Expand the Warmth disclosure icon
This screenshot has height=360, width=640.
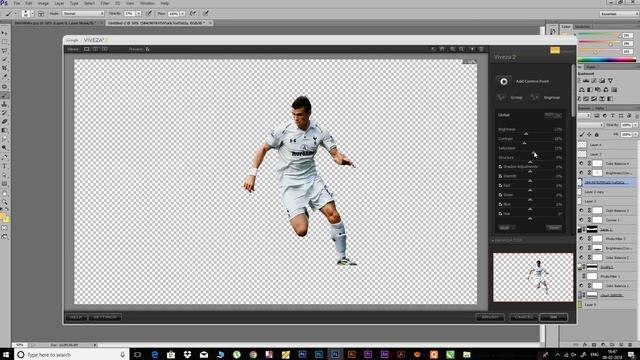[500, 176]
